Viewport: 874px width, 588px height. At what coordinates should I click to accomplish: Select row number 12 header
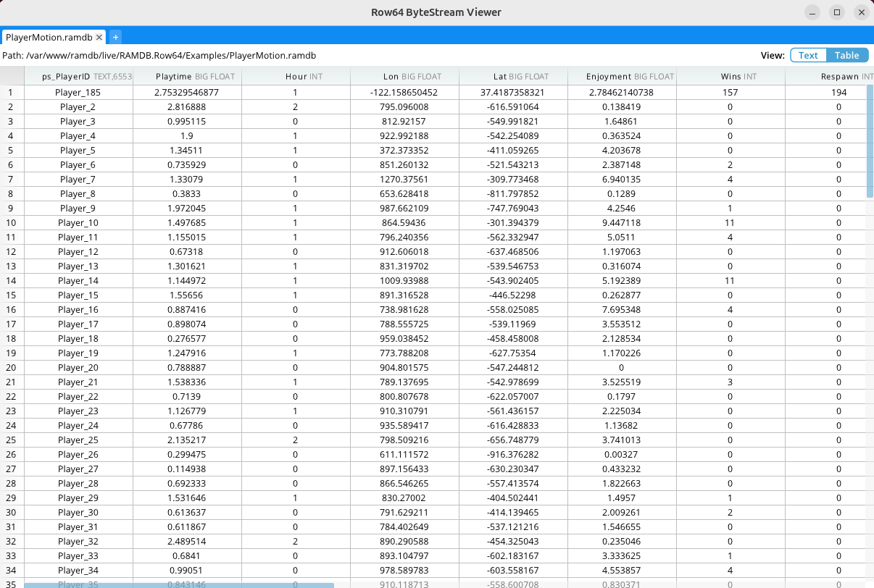click(12, 252)
